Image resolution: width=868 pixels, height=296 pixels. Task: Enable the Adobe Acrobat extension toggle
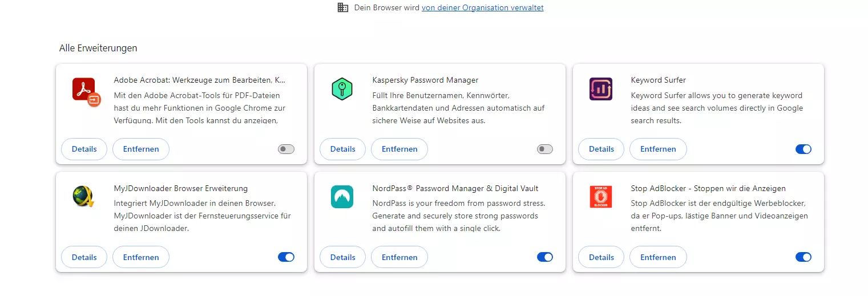[x=286, y=149]
